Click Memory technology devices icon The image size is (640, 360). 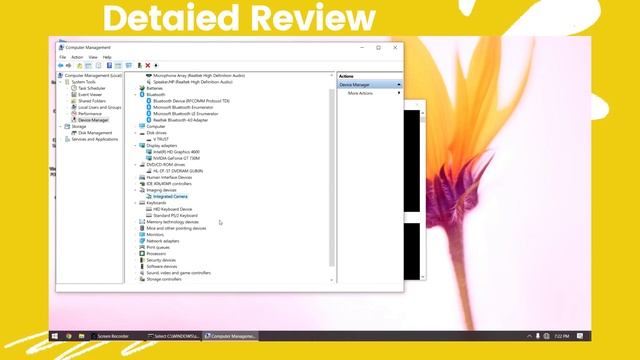(142, 222)
